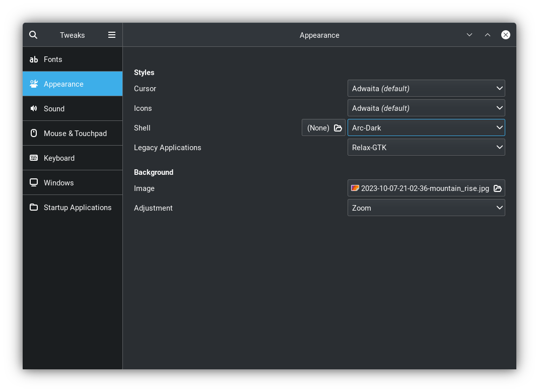Select Sound in the sidebar
The image size is (539, 392).
click(x=73, y=109)
